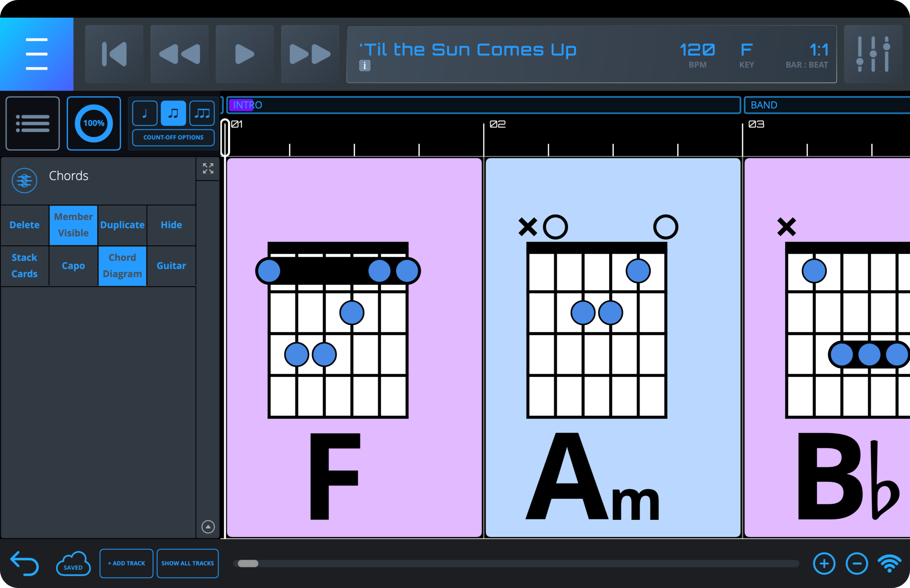Hide the Chords track
The width and height of the screenshot is (910, 588).
171,225
